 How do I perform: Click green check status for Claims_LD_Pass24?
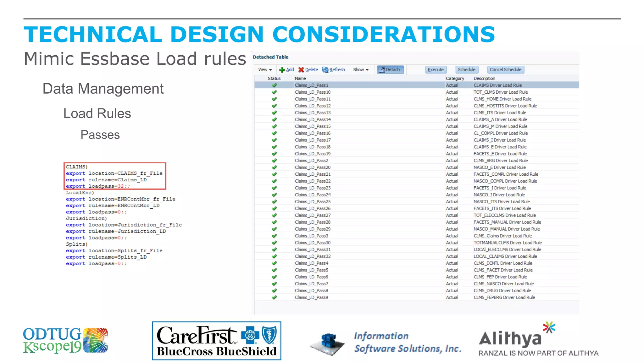pos(274,195)
